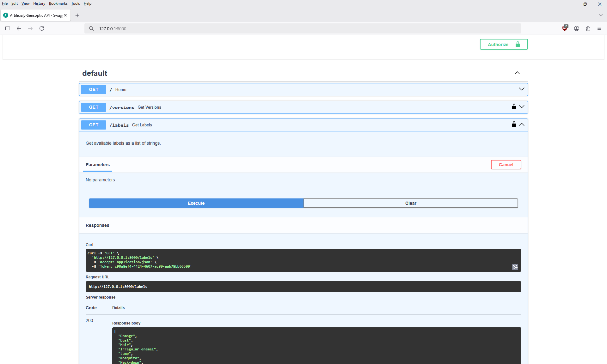Screen dimensions: 607x364
Task: Click the lock icon on /versions row
Action: 514,106
